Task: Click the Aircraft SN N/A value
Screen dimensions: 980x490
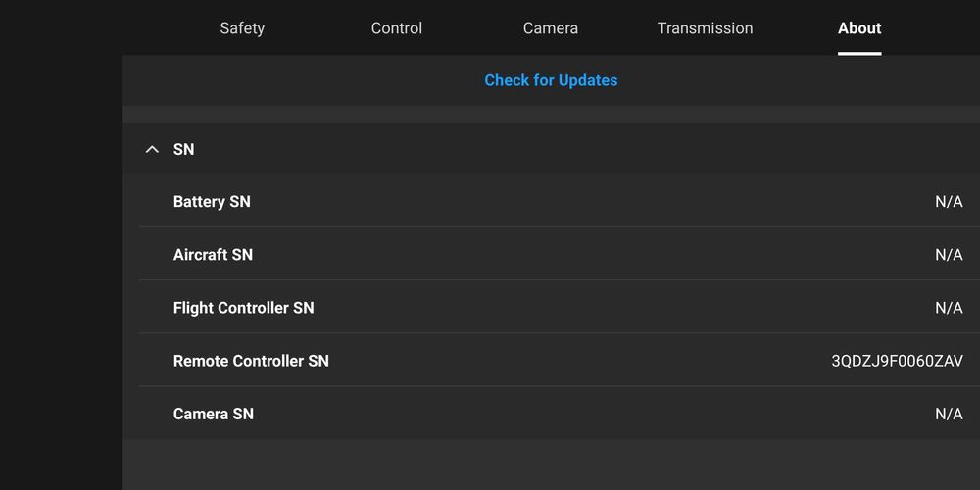Action: (x=949, y=255)
